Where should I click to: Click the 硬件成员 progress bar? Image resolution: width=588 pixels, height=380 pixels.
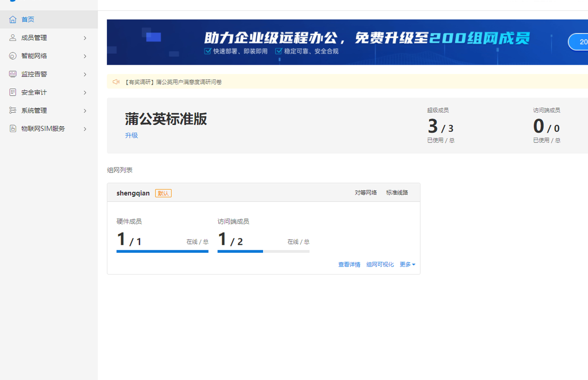point(162,251)
